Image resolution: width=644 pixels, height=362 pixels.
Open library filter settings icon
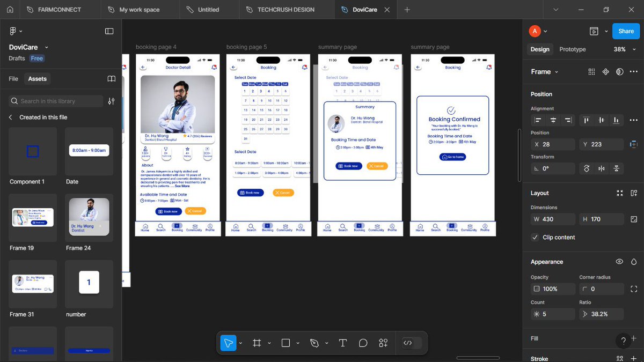point(111,101)
